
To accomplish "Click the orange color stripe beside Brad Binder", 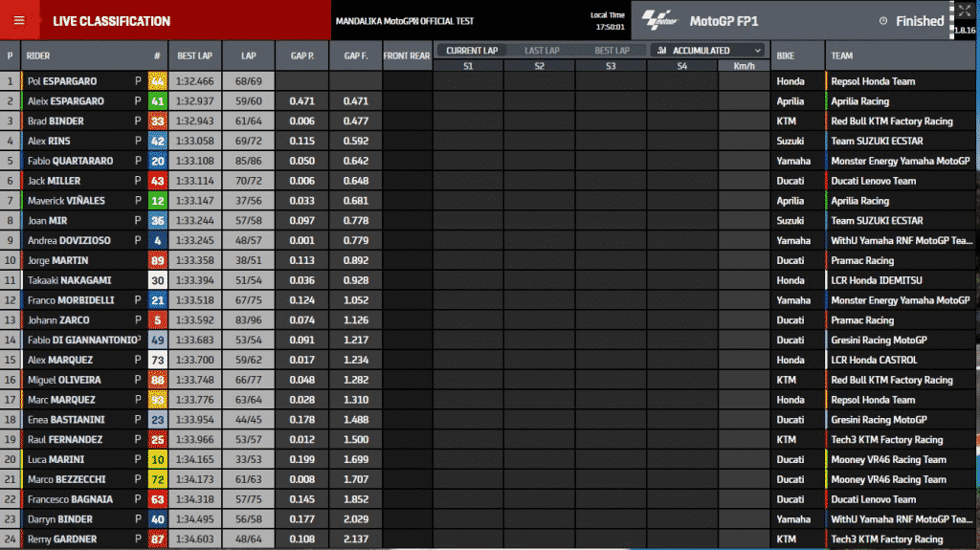I will pos(21,121).
